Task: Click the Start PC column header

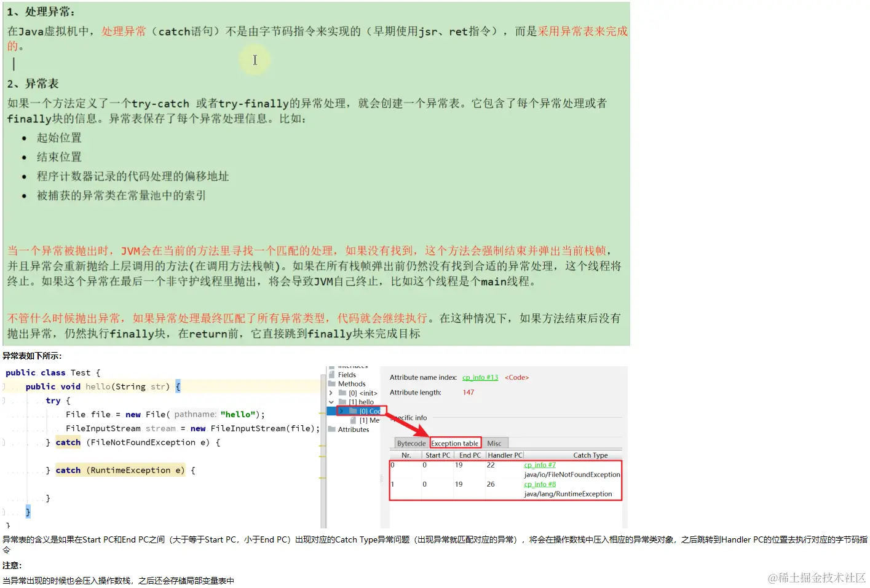Action: point(438,455)
